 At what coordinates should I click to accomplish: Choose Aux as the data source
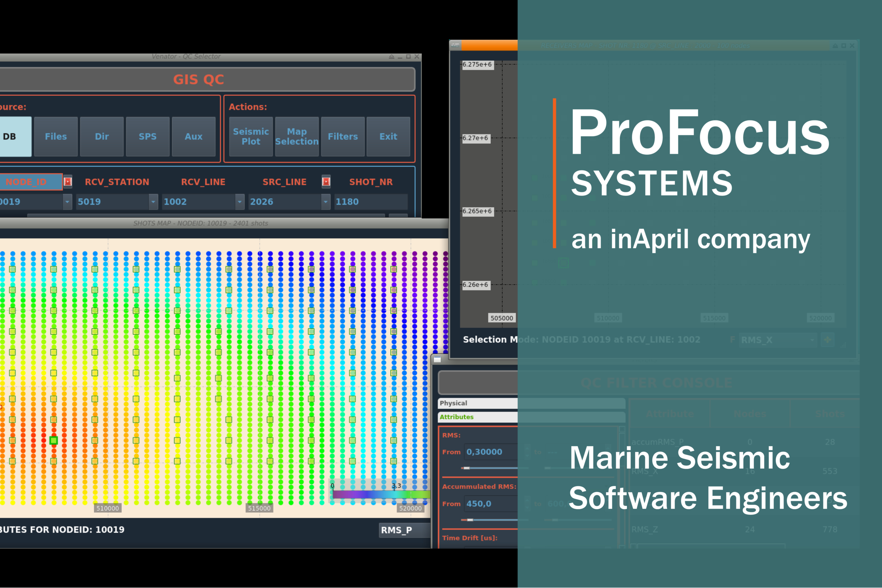coord(194,136)
